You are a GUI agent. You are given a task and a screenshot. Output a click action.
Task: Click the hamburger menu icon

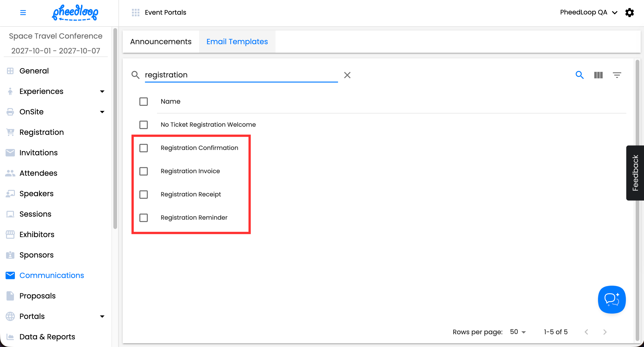click(23, 13)
